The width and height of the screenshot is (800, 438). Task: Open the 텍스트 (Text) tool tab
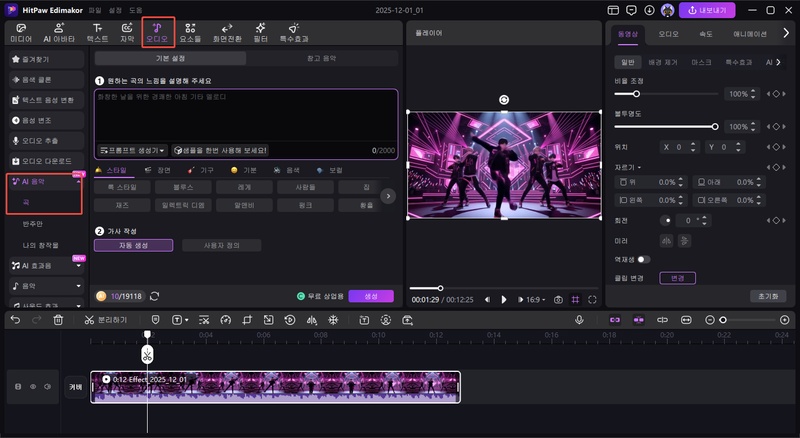pos(98,32)
